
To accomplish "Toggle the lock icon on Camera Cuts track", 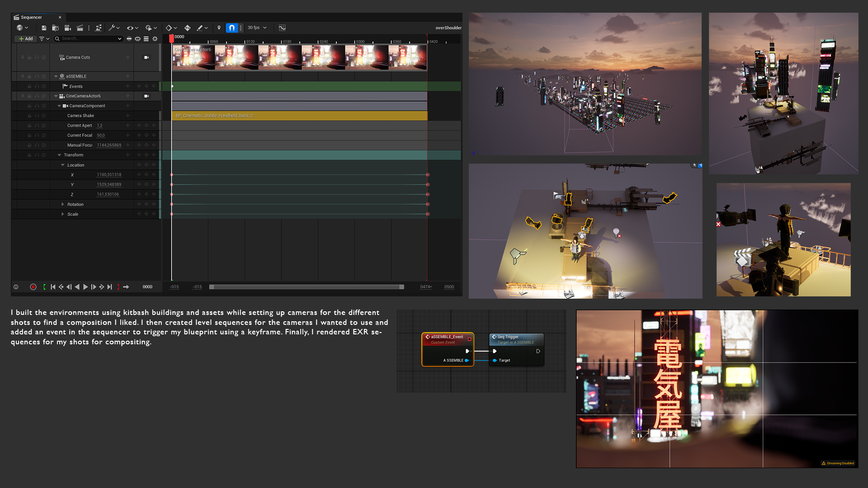I will click(x=29, y=57).
